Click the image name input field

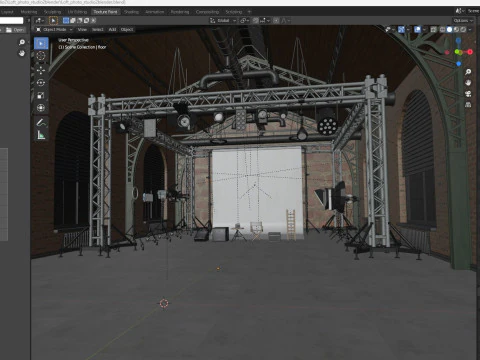tap(12, 21)
